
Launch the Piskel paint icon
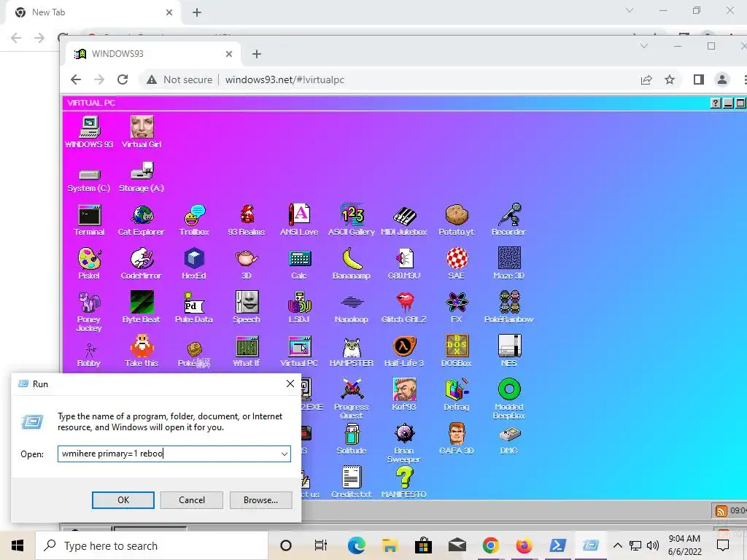pos(89,264)
